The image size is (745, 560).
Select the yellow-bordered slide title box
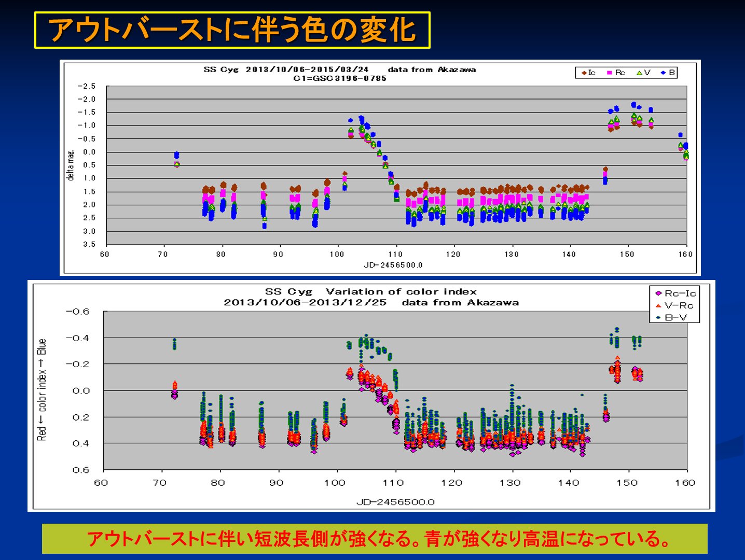tap(232, 30)
